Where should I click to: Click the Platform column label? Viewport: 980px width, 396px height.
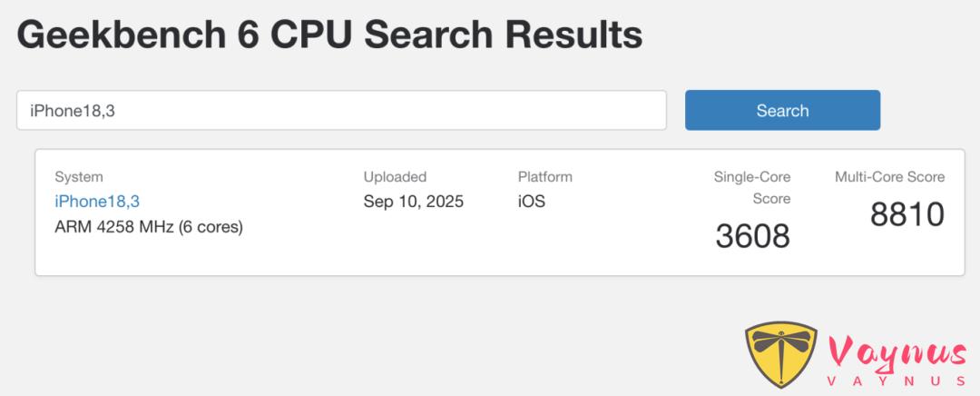pos(544,177)
